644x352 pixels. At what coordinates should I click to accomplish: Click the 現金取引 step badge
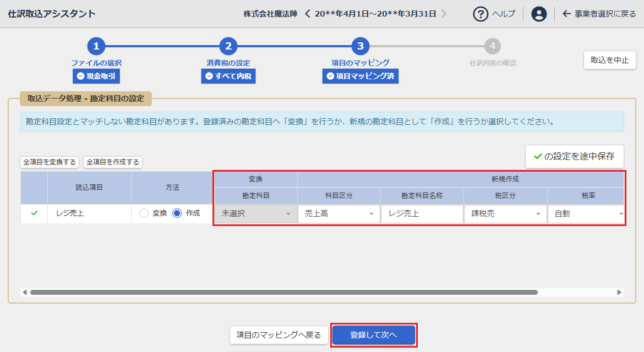pyautogui.click(x=96, y=76)
